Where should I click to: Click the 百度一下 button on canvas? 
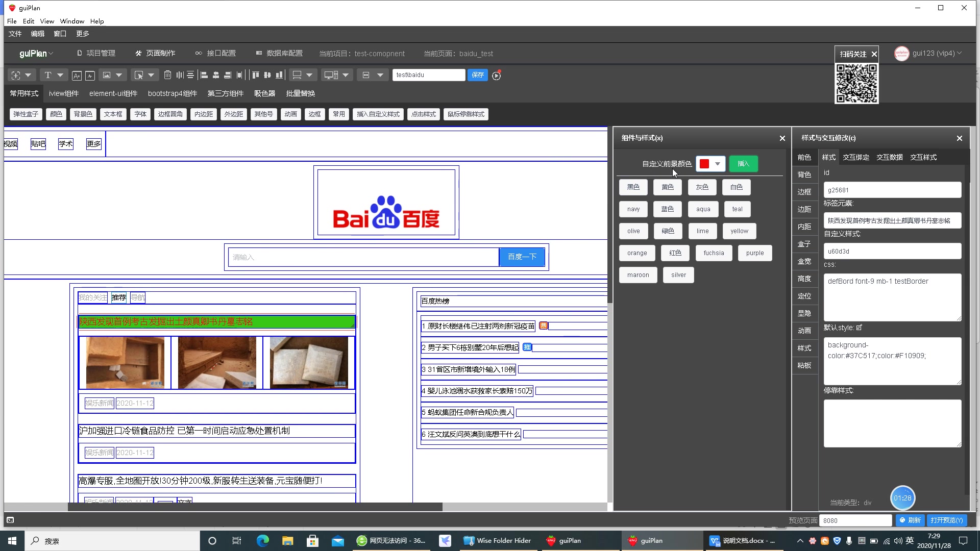tap(522, 257)
